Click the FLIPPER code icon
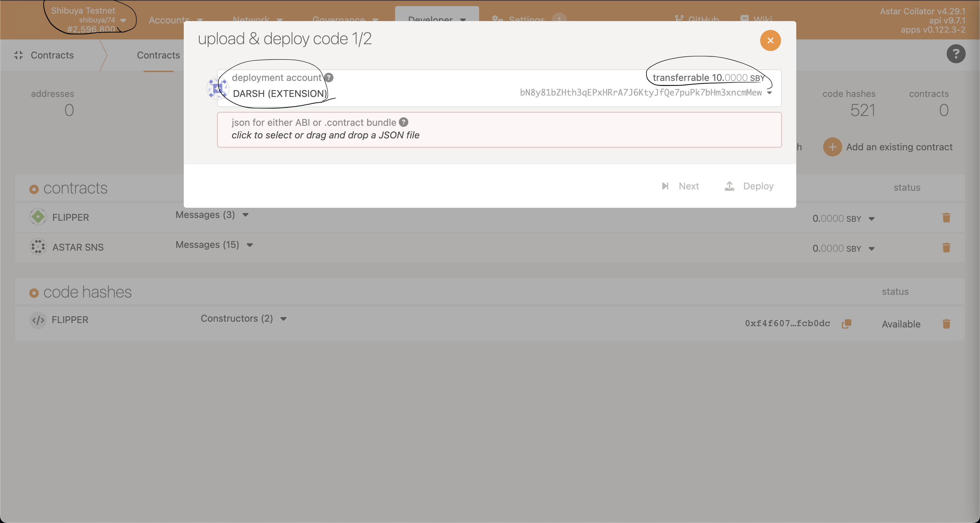The height and width of the screenshot is (523, 980). [x=38, y=320]
